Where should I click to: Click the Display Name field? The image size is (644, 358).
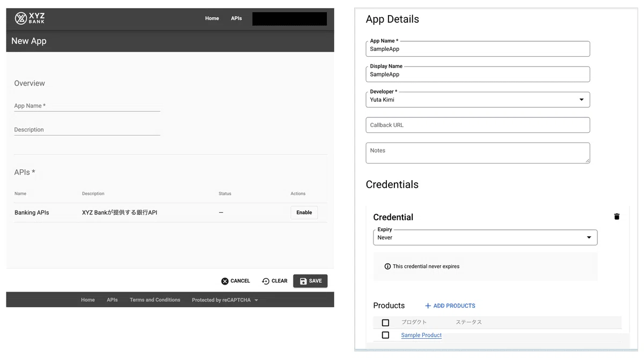(x=478, y=74)
